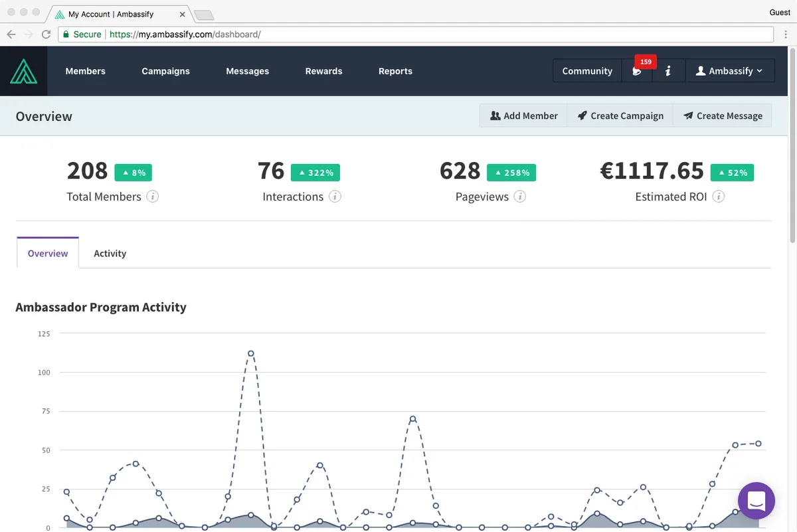Click the Secure padlock icon
The width and height of the screenshot is (797, 532).
[x=66, y=35]
